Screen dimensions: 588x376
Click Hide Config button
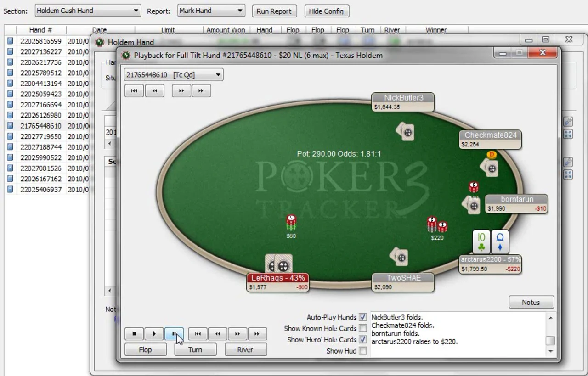(327, 11)
